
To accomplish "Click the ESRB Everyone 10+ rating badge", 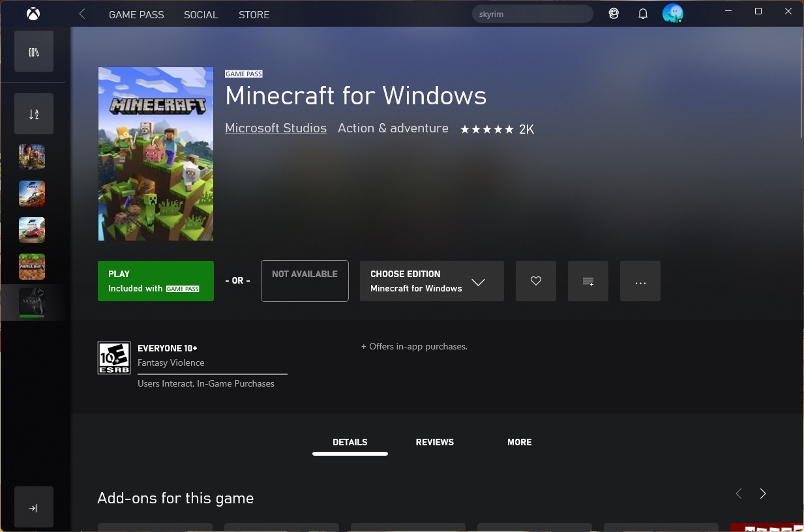I will pos(114,358).
